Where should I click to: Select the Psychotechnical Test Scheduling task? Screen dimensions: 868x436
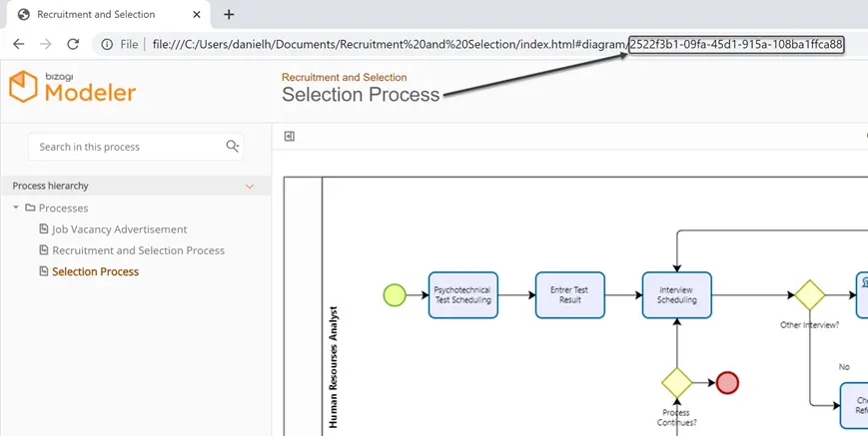463,295
